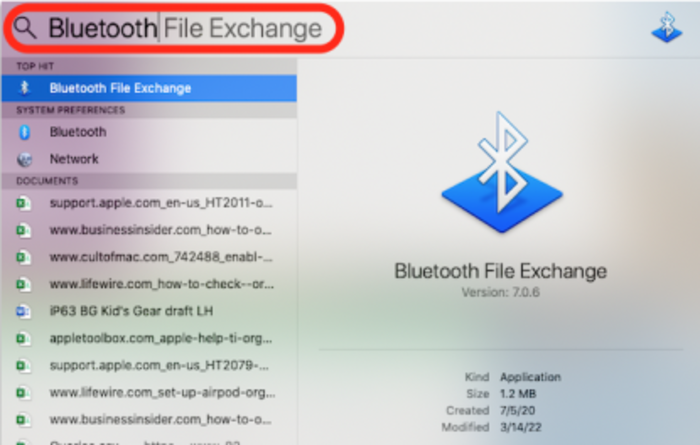Click the 7/5/20 created date
This screenshot has width=700, height=445.
[x=517, y=410]
